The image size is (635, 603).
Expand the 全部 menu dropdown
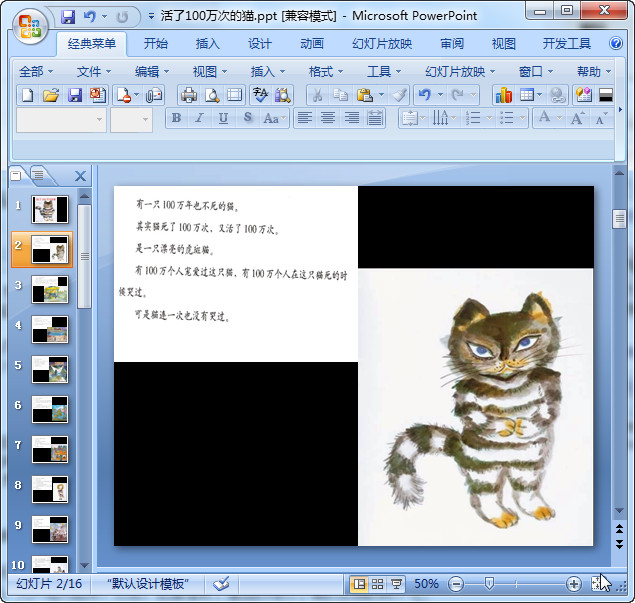36,72
